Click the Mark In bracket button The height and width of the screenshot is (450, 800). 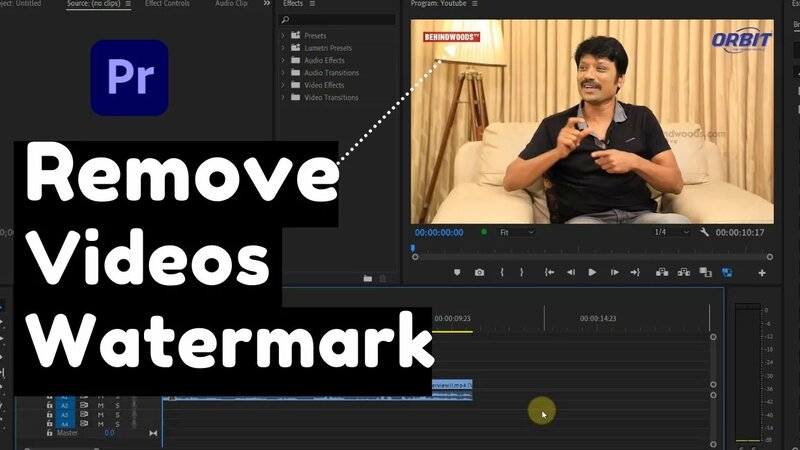coord(502,272)
